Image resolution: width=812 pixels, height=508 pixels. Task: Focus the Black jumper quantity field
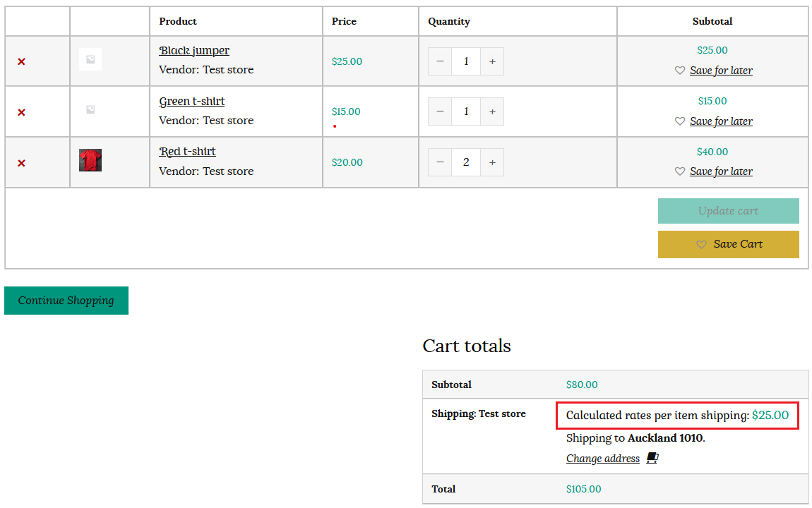coord(466,61)
